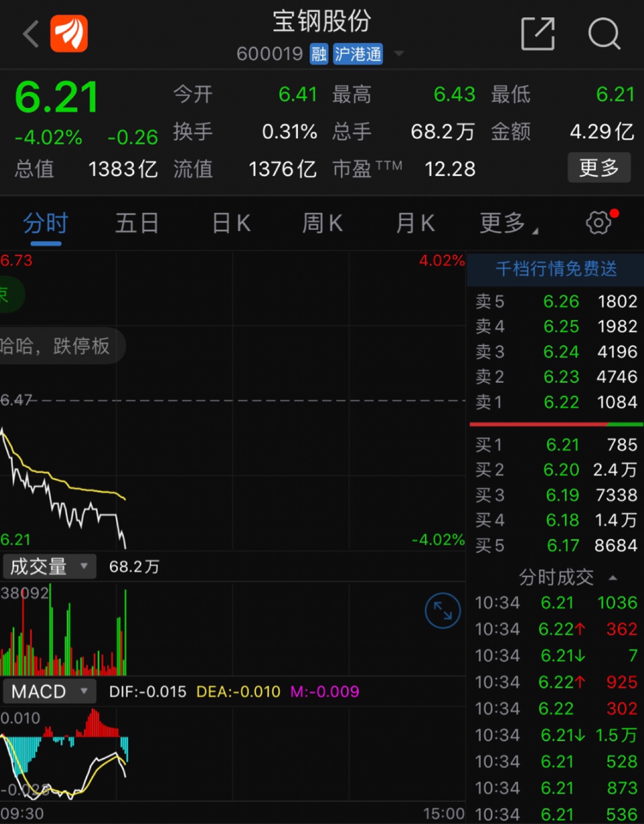The image size is (644, 824).
Task: Open the 千档行情免费送 banner
Action: 555,269
